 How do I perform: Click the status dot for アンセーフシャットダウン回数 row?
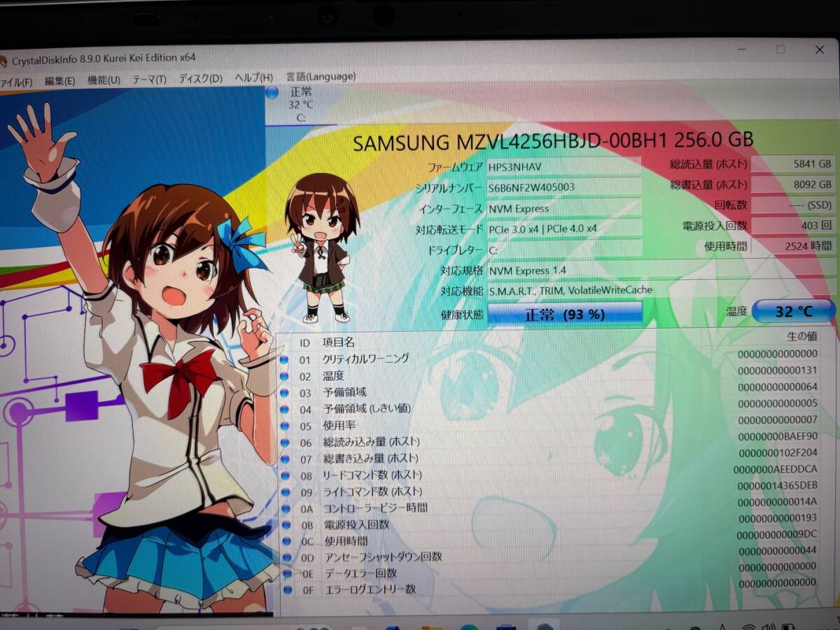[286, 558]
